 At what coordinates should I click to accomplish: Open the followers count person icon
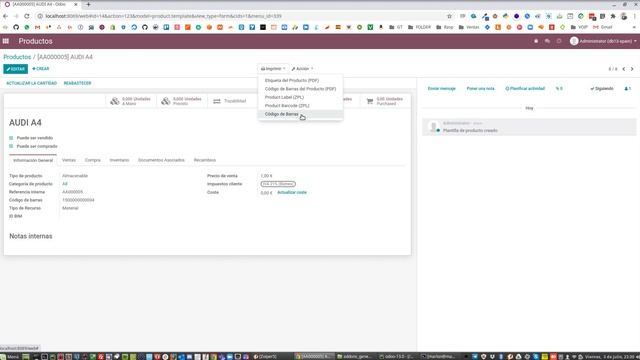point(628,89)
